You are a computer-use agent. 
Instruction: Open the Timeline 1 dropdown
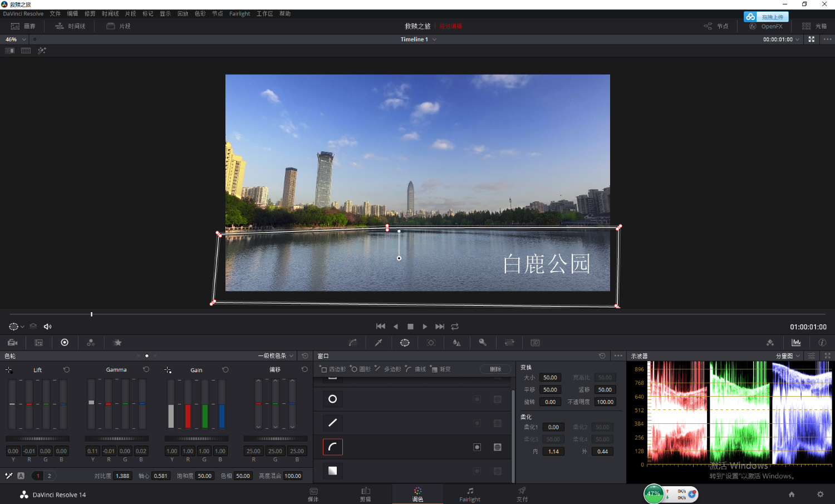click(419, 39)
